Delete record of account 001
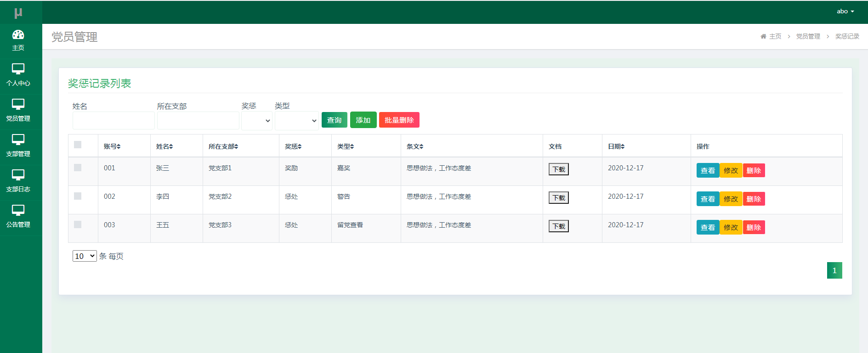Screen dimensions: 868x353 [754, 170]
